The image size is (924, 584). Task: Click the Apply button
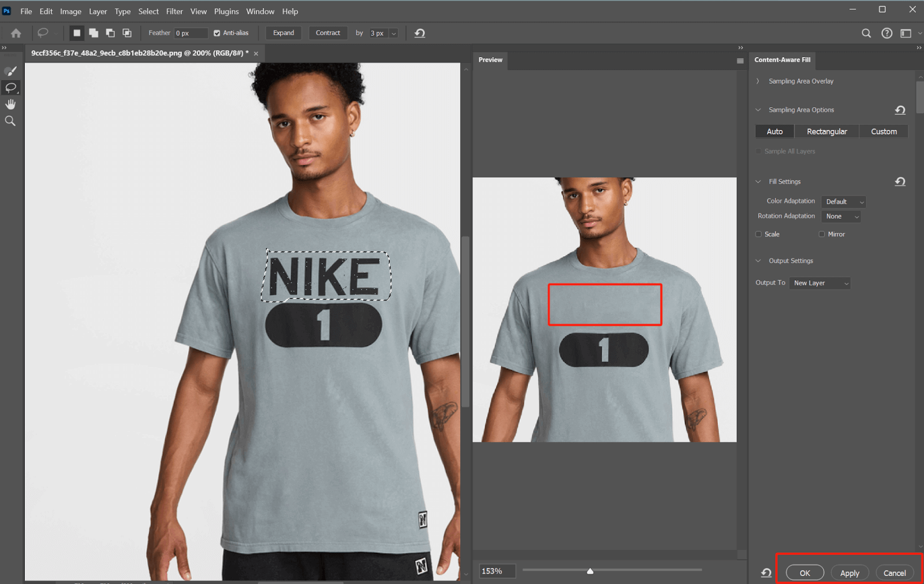click(850, 572)
